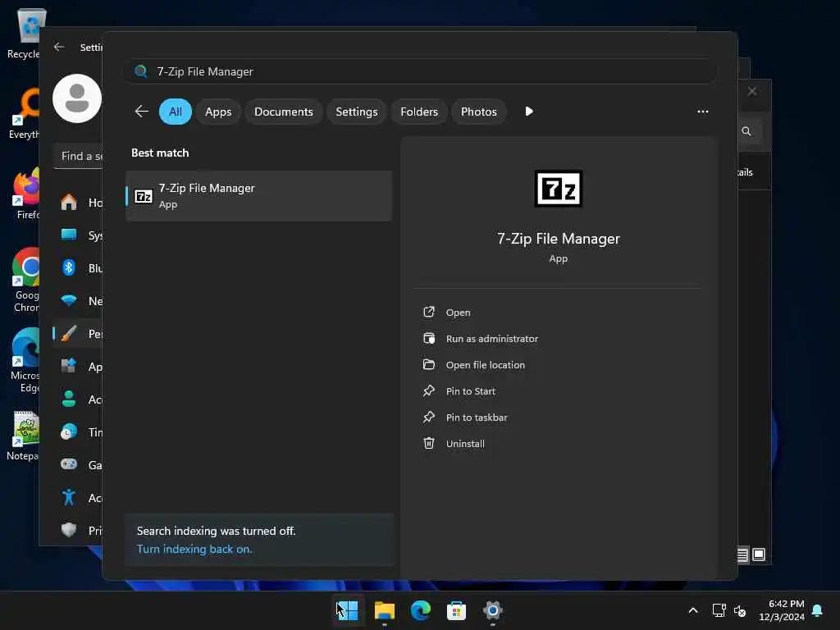The height and width of the screenshot is (630, 840).
Task: Open Microsoft Store from taskbar
Action: [456, 610]
